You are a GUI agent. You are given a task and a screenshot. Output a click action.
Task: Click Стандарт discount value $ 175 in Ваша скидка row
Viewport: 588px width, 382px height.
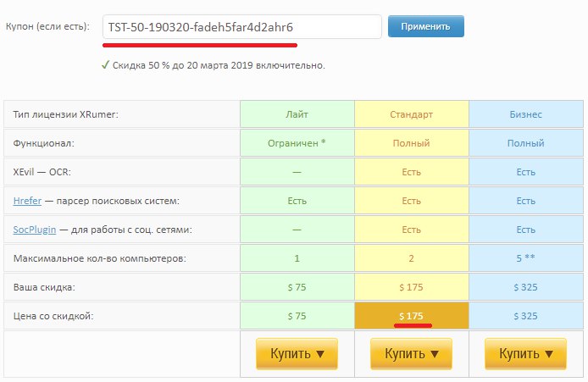[x=412, y=287]
